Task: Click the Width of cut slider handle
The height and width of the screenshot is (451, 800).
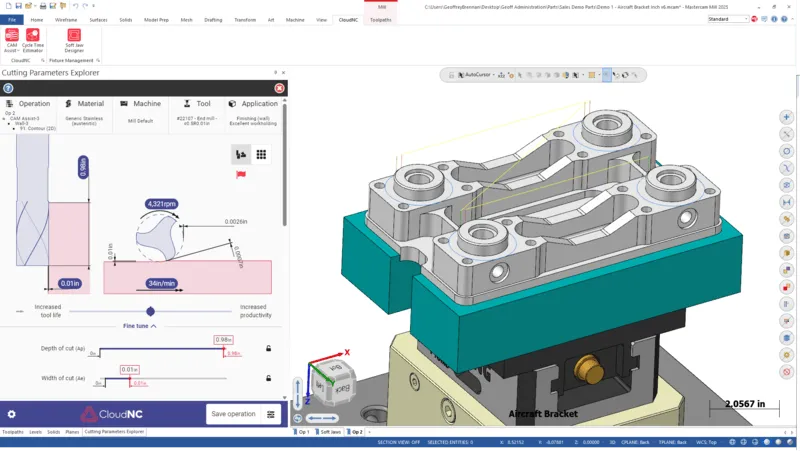Action: [x=130, y=379]
